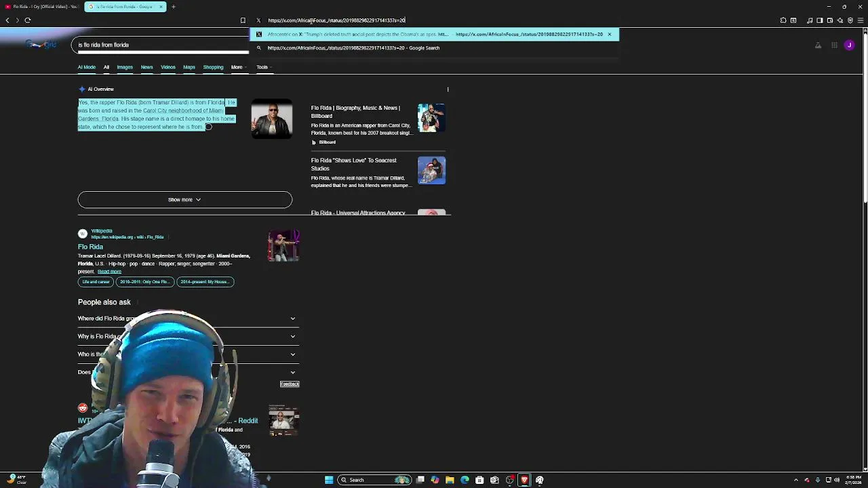The image size is (868, 488).
Task: Switch to the Flo Rida YouTube tab
Action: 41,7
